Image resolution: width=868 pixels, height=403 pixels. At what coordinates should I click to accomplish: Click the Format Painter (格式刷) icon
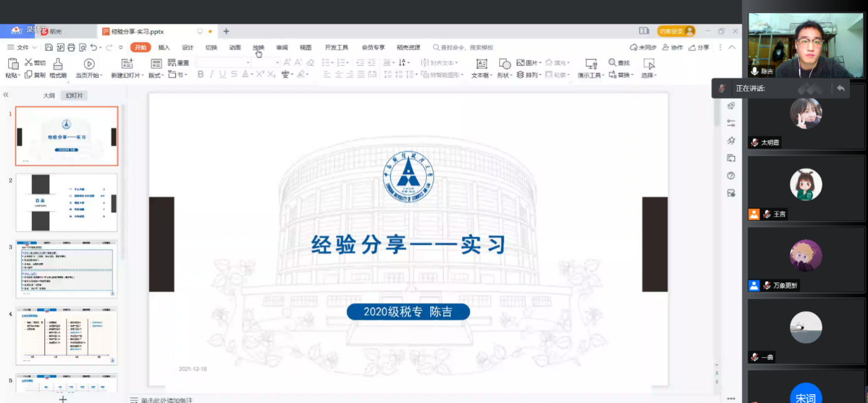pos(58,64)
